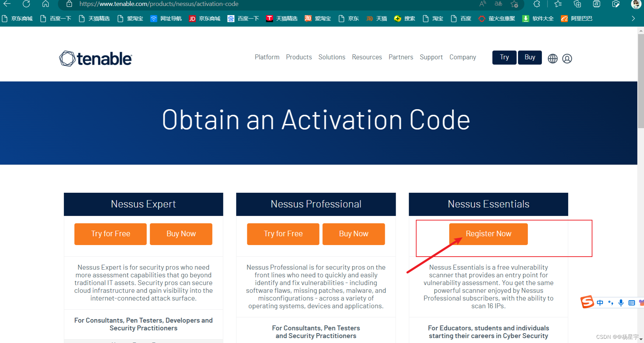The height and width of the screenshot is (343, 644).
Task: Open the Extensions puzzle piece icon
Action: [537, 4]
